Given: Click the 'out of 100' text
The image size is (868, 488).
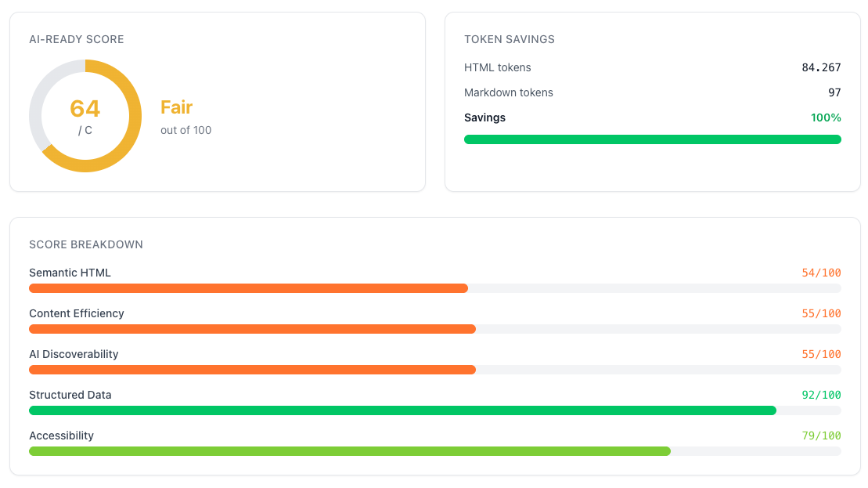Looking at the screenshot, I should click(186, 130).
